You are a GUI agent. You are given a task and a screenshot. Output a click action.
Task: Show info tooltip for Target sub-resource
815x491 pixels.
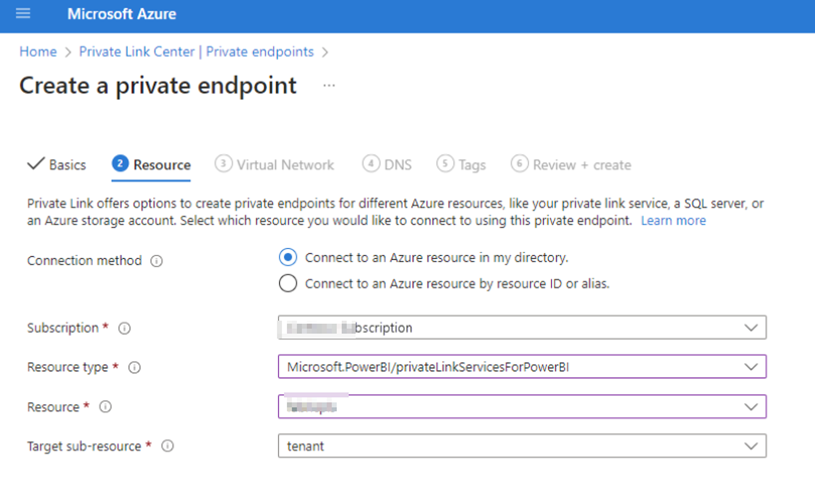coord(167,446)
